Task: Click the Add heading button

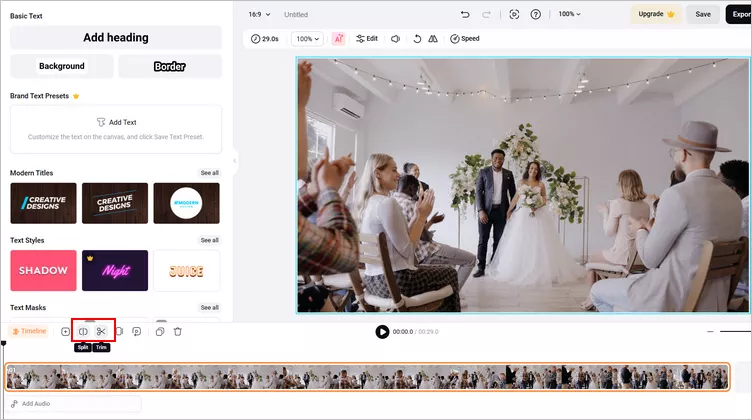Action: coord(116,37)
